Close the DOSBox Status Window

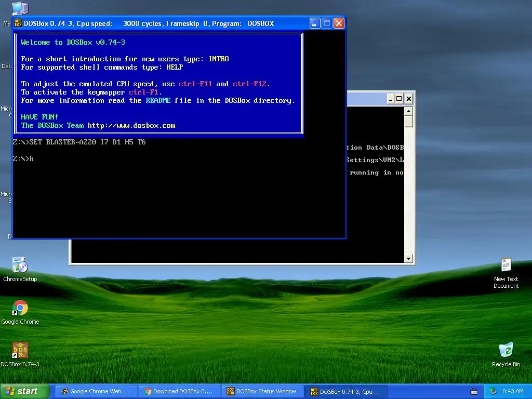coord(409,99)
